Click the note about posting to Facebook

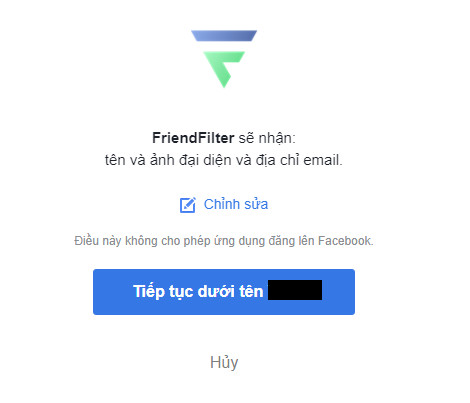pyautogui.click(x=224, y=241)
